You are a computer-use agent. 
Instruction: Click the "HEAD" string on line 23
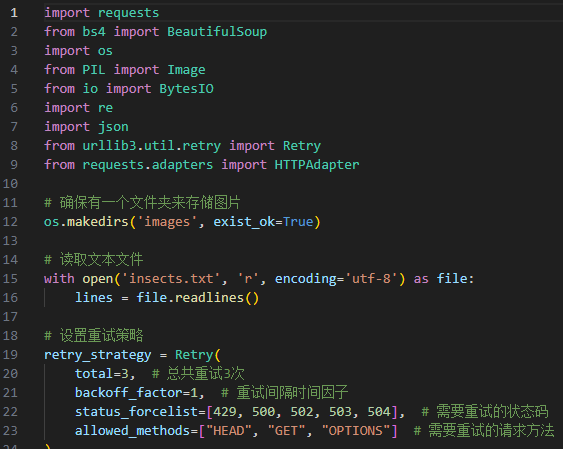click(228, 431)
